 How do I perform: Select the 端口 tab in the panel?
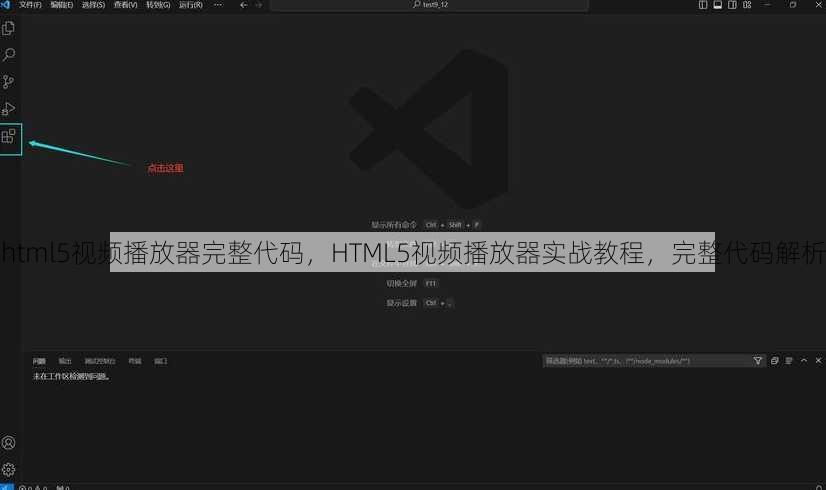tap(161, 361)
